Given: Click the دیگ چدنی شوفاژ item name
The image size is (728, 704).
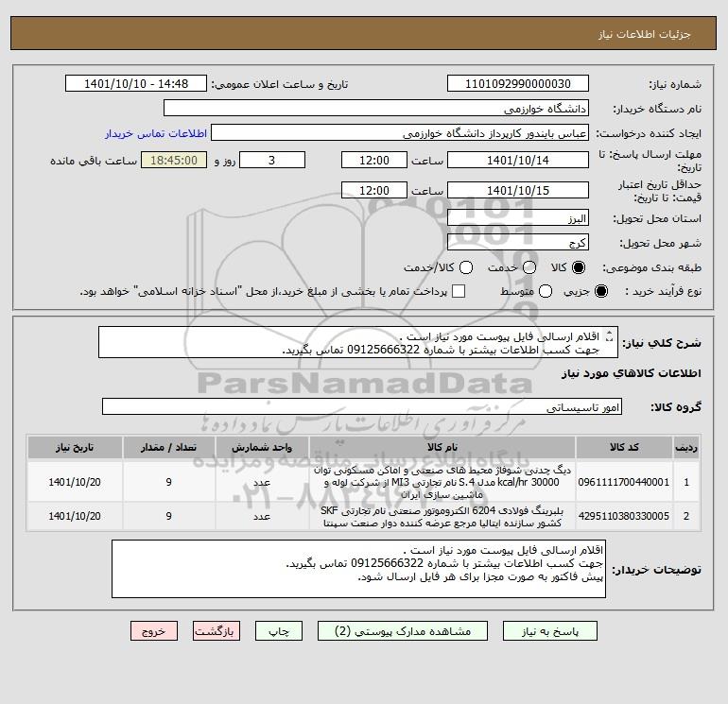Looking at the screenshot, I should (x=442, y=482).
